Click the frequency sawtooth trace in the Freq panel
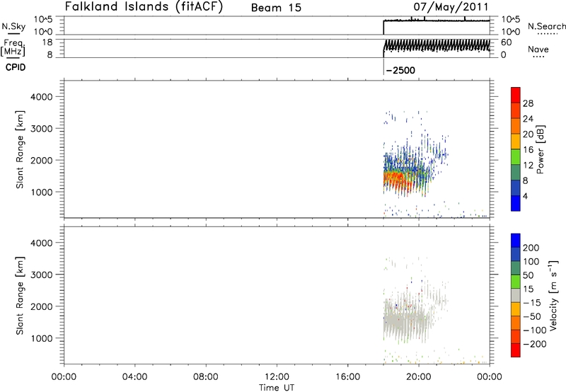The height and width of the screenshot is (392, 566). [x=437, y=46]
